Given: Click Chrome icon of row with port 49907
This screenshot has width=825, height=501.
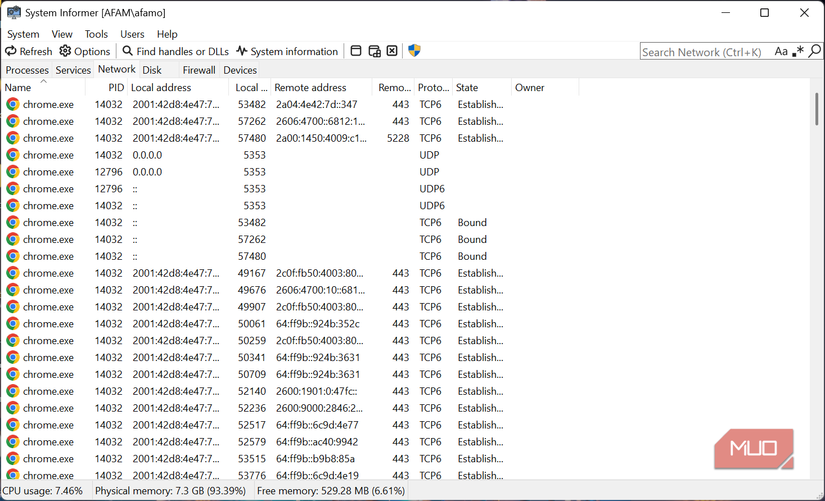Looking at the screenshot, I should [13, 307].
